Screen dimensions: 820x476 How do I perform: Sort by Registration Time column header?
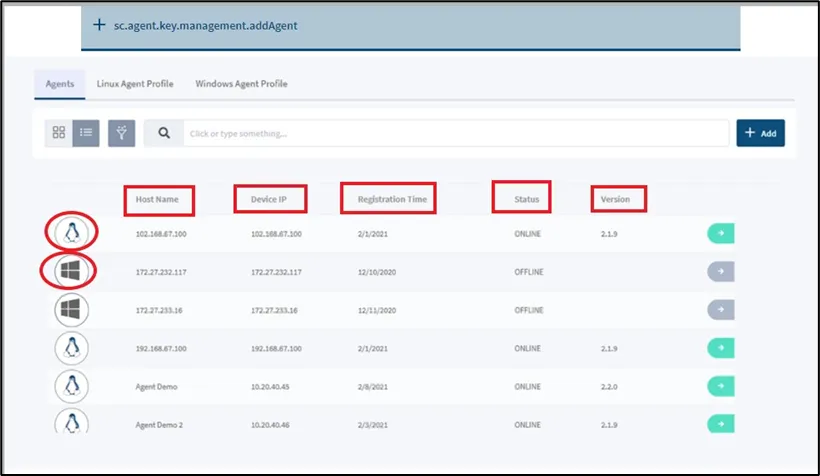pyautogui.click(x=392, y=199)
